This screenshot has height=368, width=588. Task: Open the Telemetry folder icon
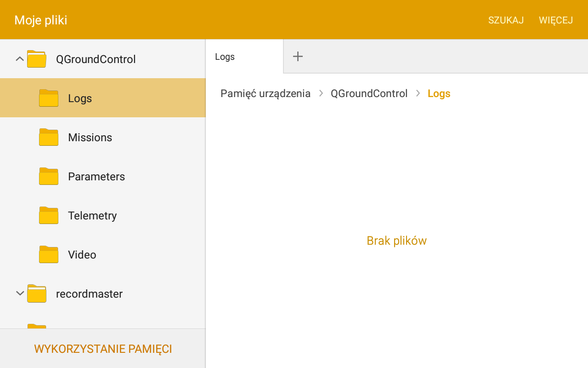(x=48, y=215)
